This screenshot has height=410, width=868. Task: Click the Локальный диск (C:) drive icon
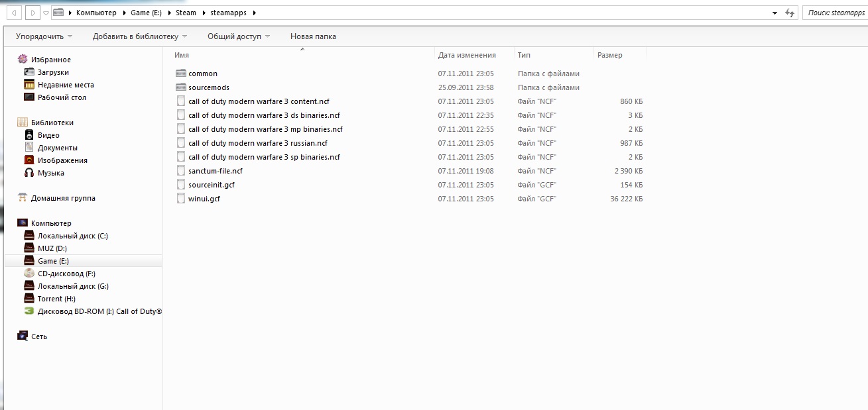[x=29, y=236]
